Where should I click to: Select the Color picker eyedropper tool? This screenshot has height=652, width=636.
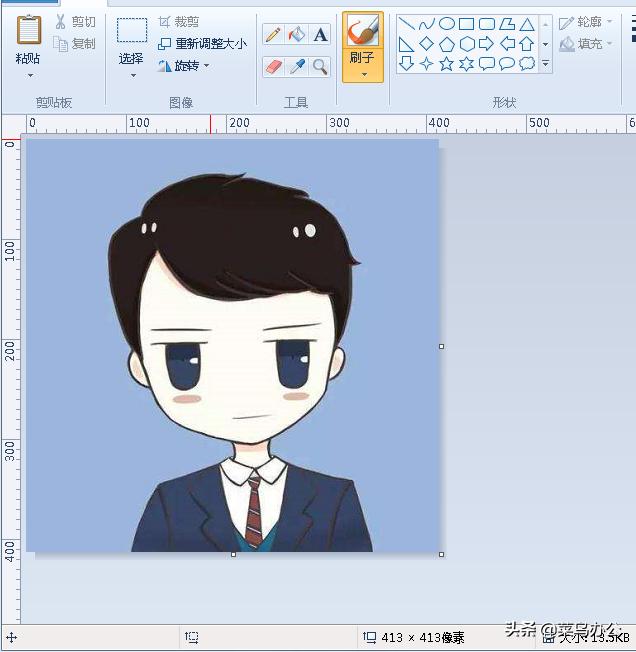point(296,67)
